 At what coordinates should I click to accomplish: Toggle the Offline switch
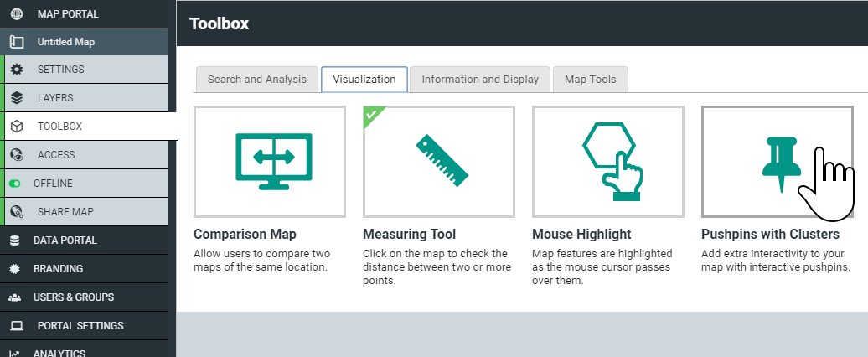[x=15, y=184]
